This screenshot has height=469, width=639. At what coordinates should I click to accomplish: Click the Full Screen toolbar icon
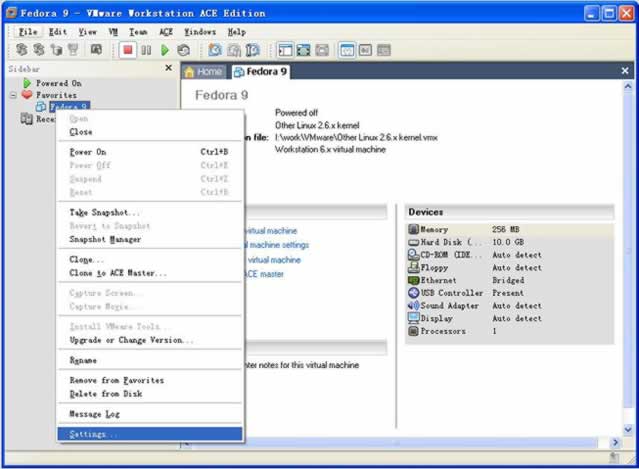pyautogui.click(x=303, y=50)
